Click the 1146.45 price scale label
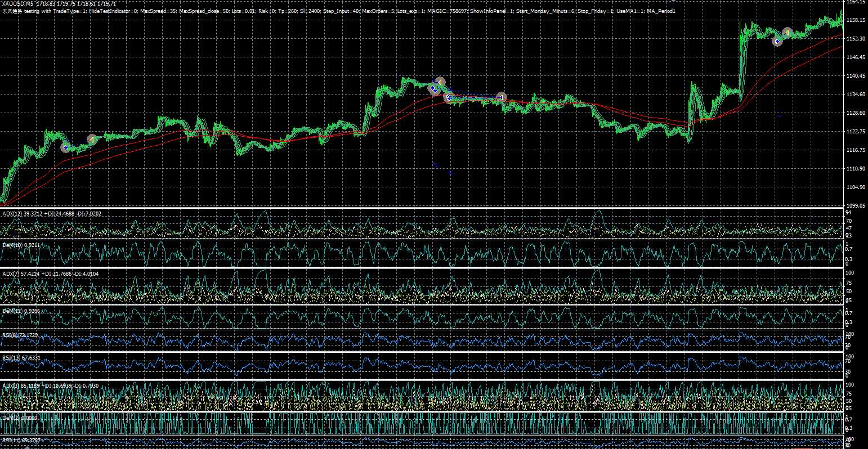The width and height of the screenshot is (868, 449). point(856,57)
